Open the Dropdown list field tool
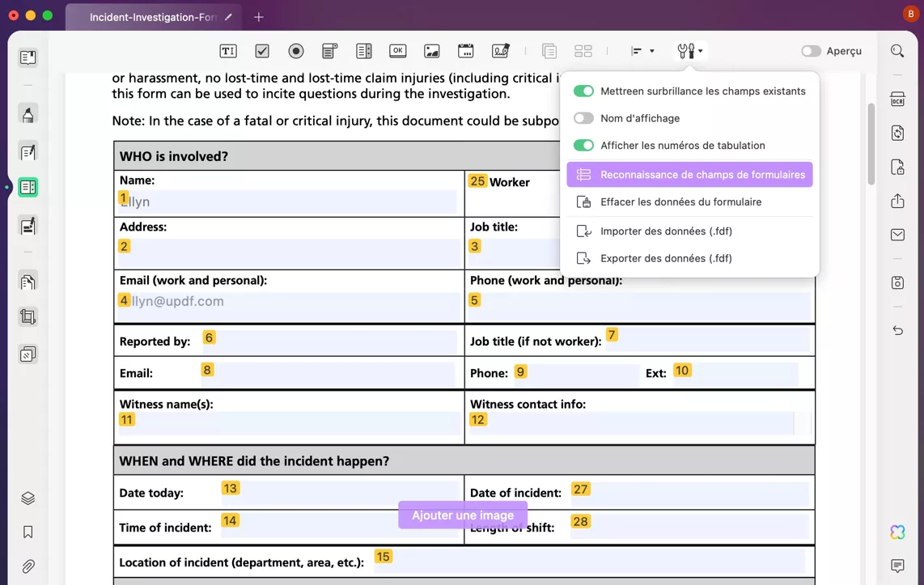The height and width of the screenshot is (585, 924). (330, 51)
